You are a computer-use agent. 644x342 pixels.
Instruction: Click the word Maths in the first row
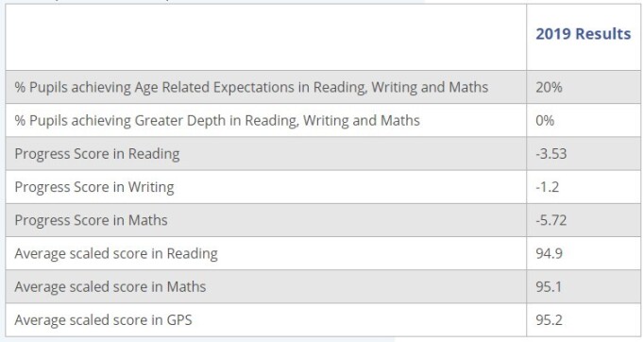click(x=468, y=87)
